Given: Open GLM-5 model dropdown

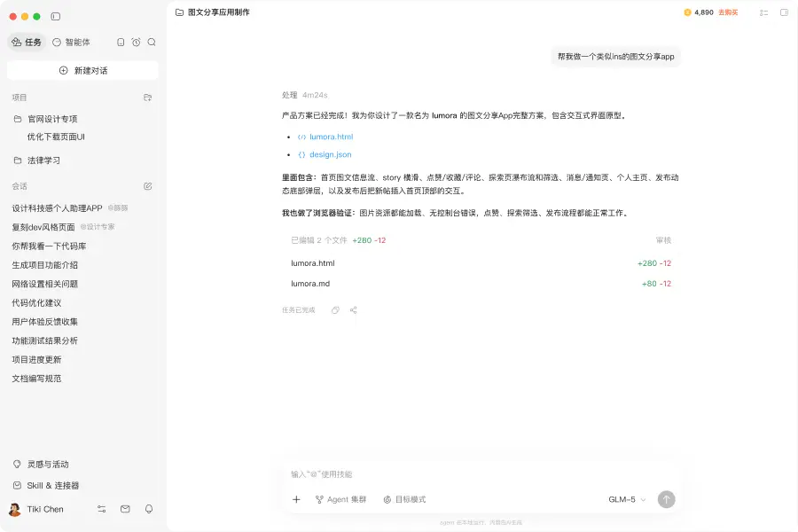Looking at the screenshot, I should (627, 499).
